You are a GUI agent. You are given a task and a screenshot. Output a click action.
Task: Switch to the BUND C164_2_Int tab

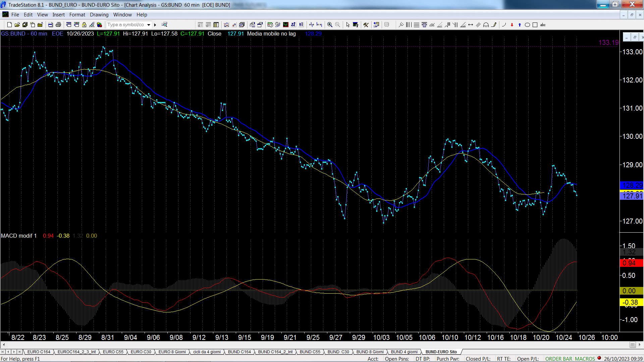pyautogui.click(x=275, y=352)
